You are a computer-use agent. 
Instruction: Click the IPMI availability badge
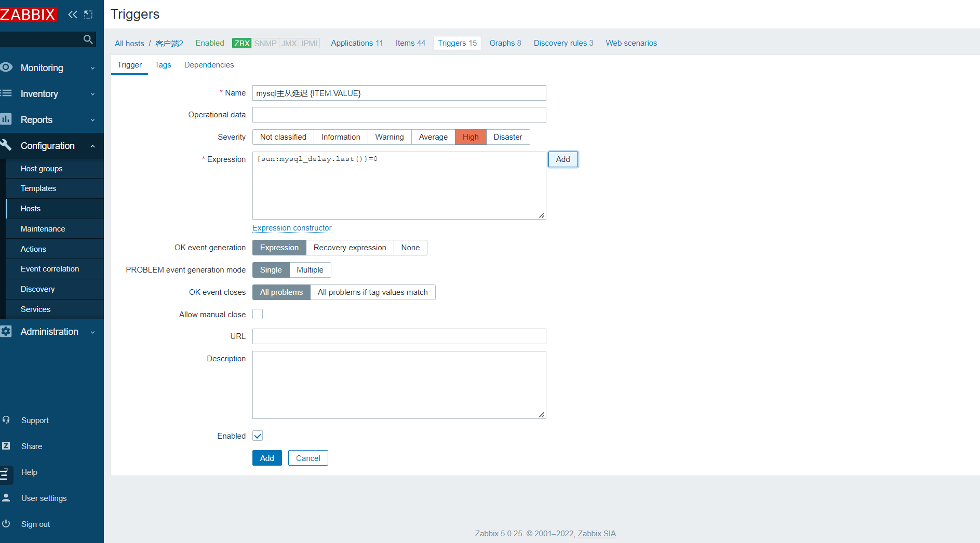point(310,43)
